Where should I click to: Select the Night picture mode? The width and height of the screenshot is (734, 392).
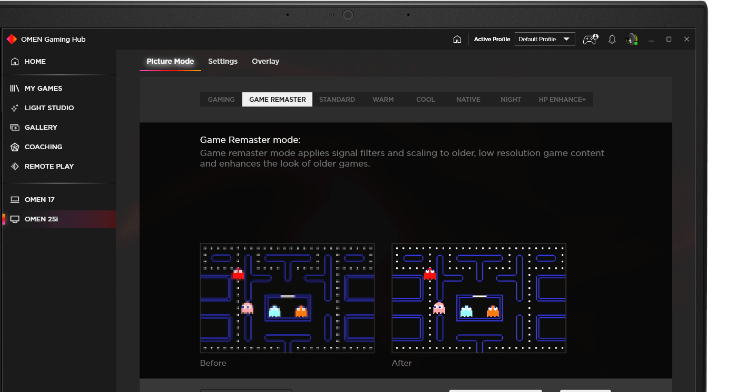click(x=511, y=100)
